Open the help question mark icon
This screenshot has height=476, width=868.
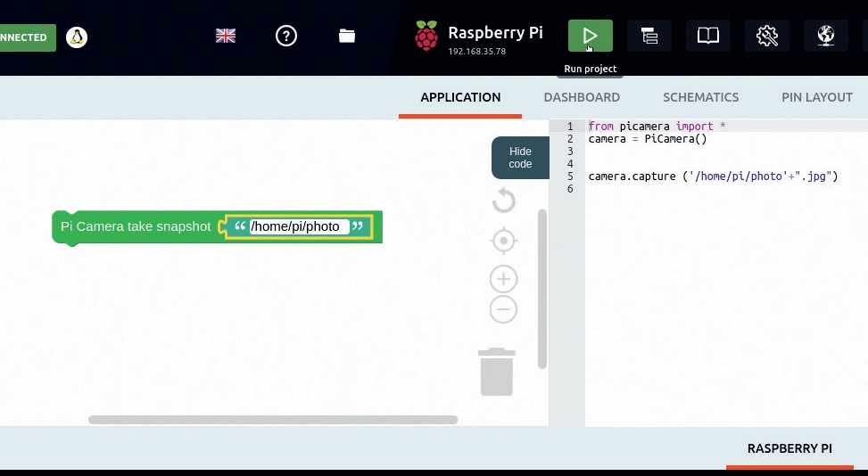tap(286, 36)
